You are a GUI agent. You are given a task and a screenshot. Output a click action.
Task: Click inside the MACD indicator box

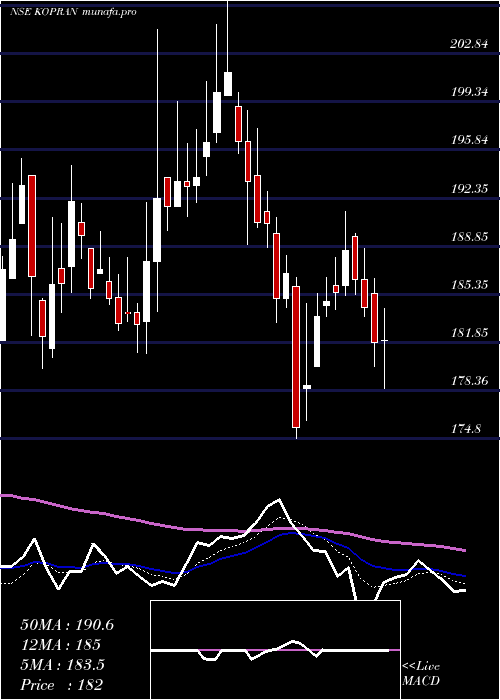[x=275, y=650]
